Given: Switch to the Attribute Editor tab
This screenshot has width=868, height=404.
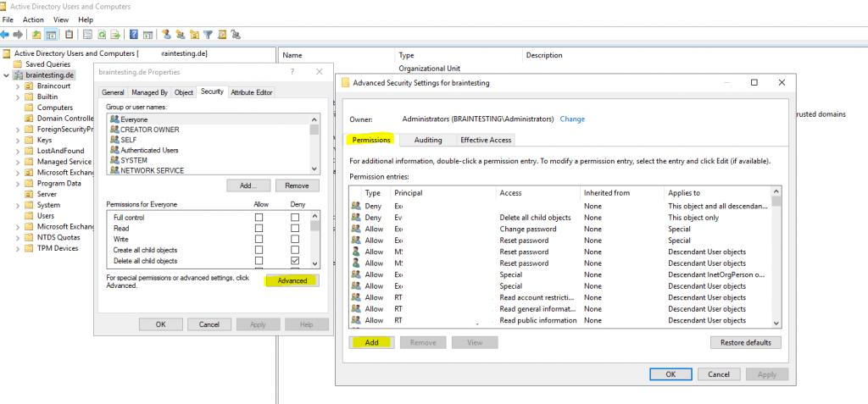Looking at the screenshot, I should click(x=251, y=92).
